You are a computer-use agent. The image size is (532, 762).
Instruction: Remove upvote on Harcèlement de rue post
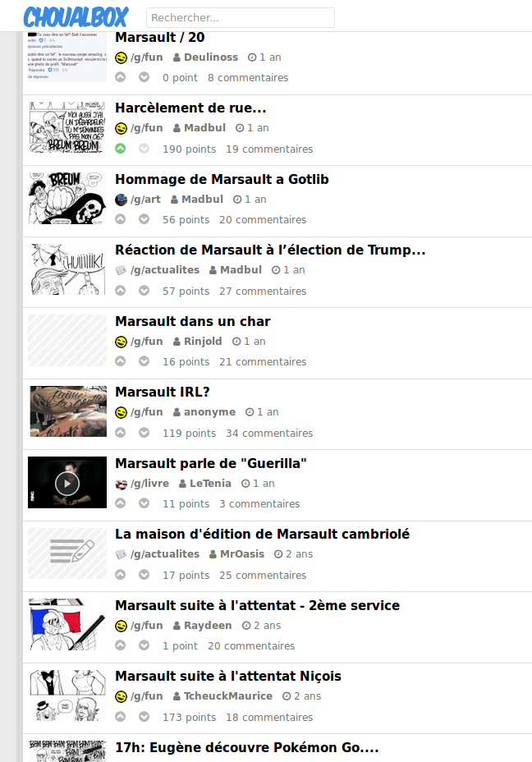tap(121, 149)
